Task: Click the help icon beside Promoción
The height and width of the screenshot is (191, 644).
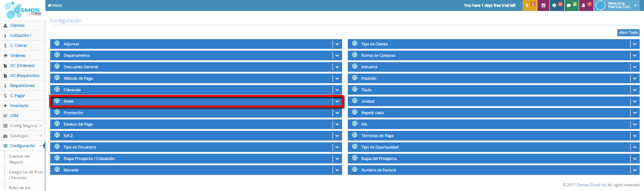Action: click(57, 112)
